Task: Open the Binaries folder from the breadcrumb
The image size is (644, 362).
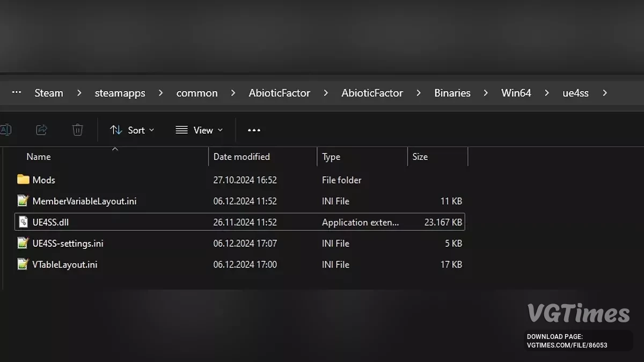Action: click(452, 92)
